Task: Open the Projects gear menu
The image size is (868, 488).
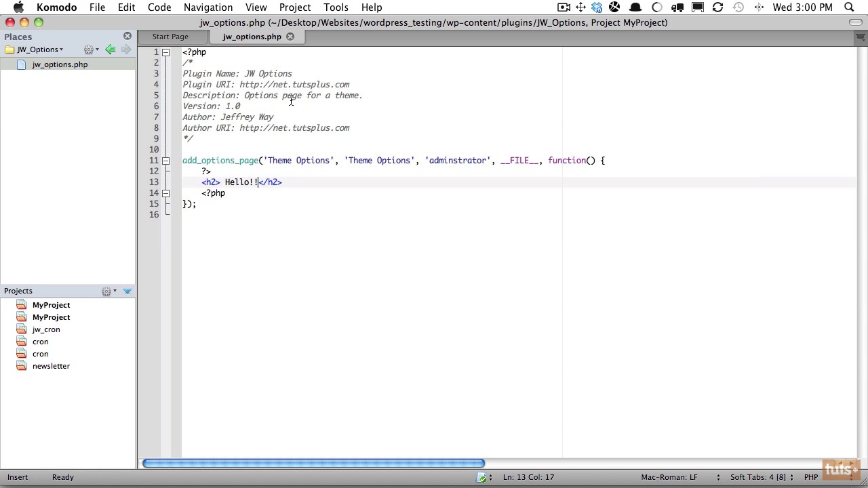Action: (x=108, y=291)
